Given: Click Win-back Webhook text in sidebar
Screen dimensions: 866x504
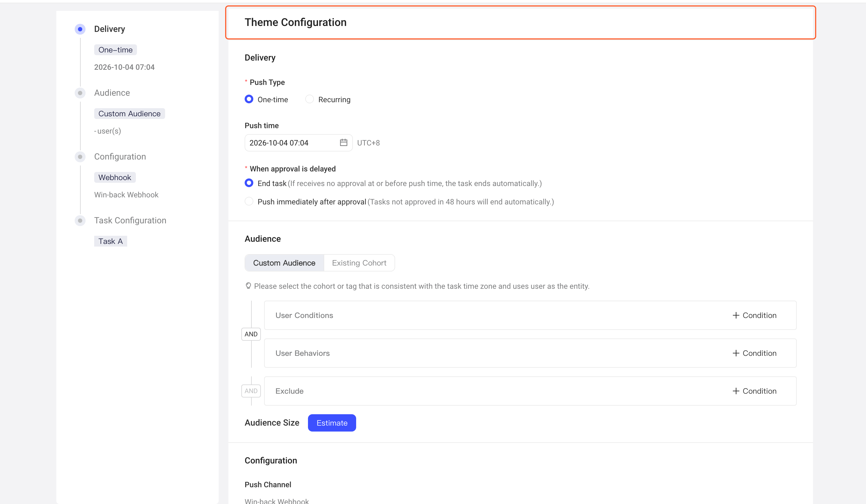Looking at the screenshot, I should coord(126,195).
